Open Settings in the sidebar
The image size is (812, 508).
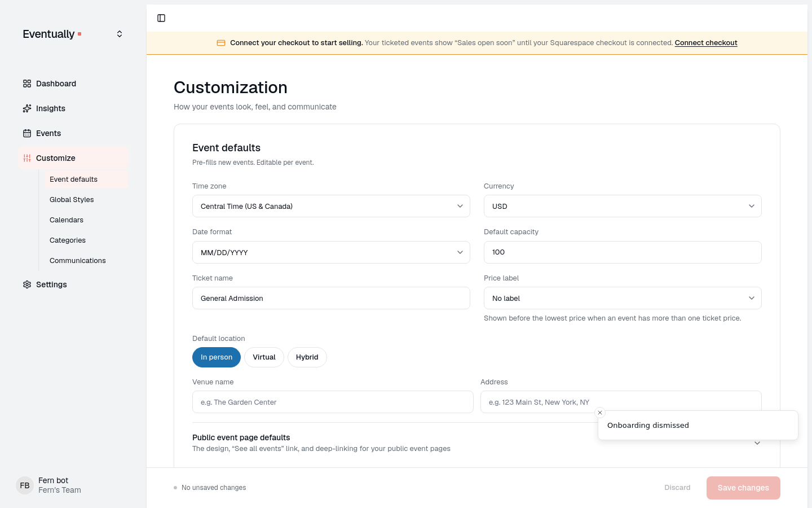click(73, 284)
